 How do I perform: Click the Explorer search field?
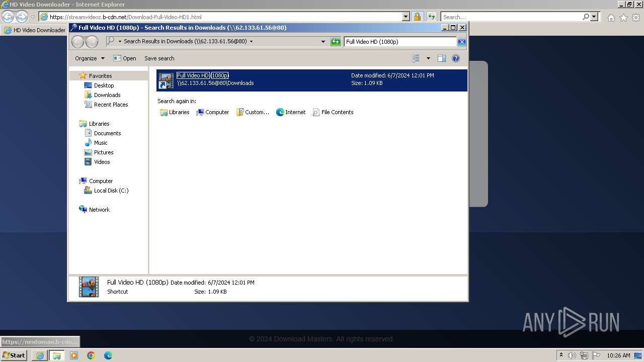[x=400, y=42]
